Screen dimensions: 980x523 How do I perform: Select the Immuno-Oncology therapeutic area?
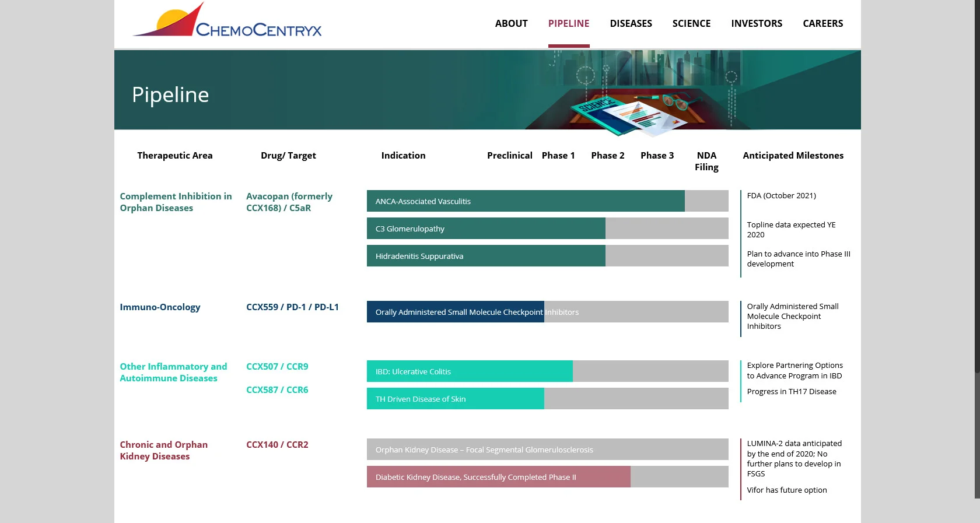(x=160, y=307)
